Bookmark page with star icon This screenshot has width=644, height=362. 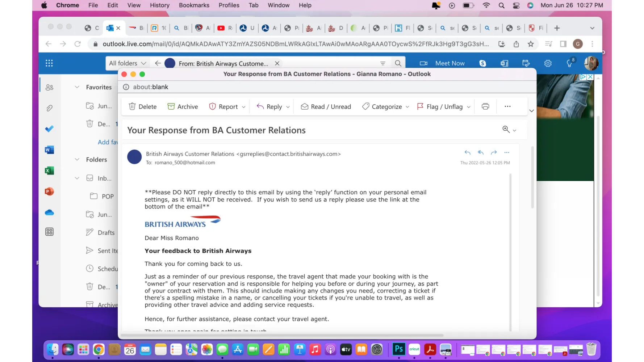(531, 44)
